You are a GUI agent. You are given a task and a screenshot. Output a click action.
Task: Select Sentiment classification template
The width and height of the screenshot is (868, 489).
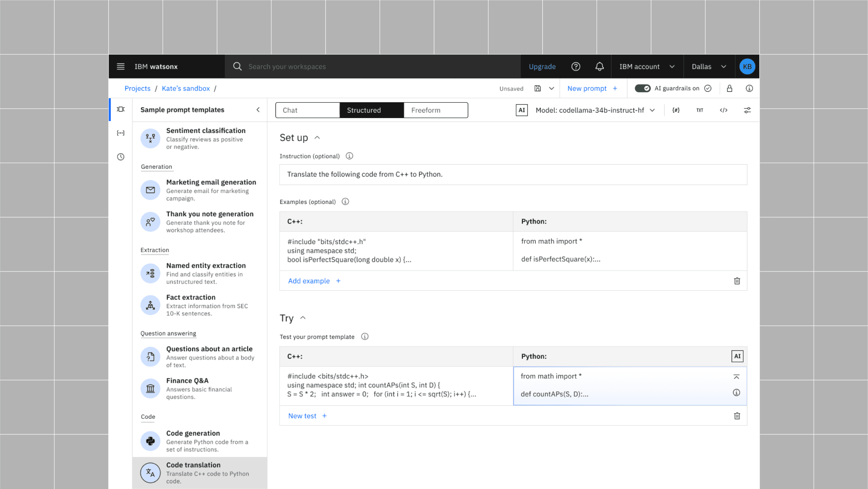pyautogui.click(x=200, y=139)
